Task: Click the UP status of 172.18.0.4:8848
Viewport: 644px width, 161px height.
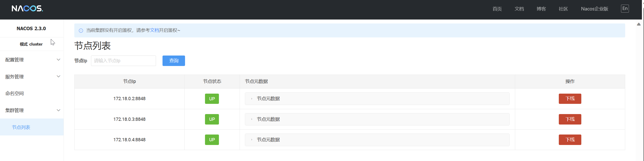Action: [212, 140]
